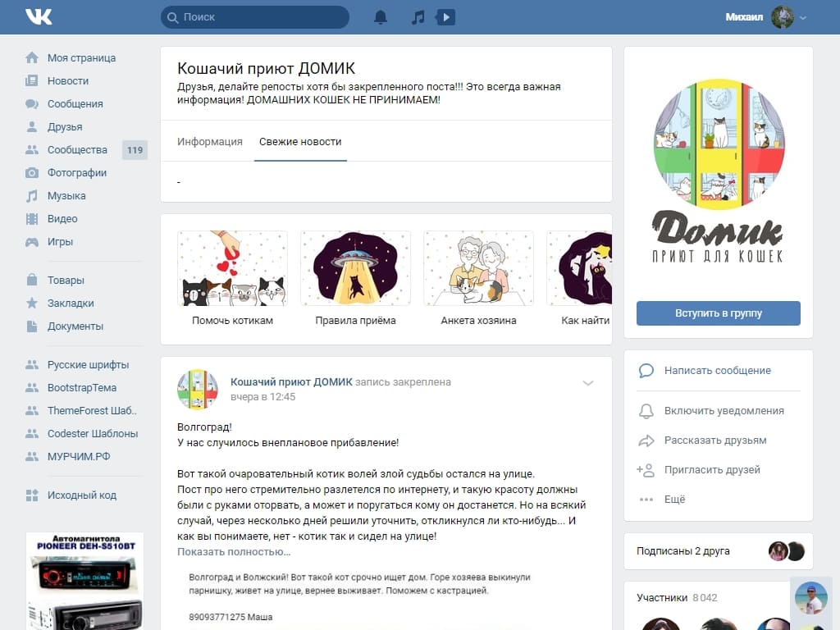The width and height of the screenshot is (840, 630).
Task: Go to Игры in the sidebar
Action: click(60, 242)
